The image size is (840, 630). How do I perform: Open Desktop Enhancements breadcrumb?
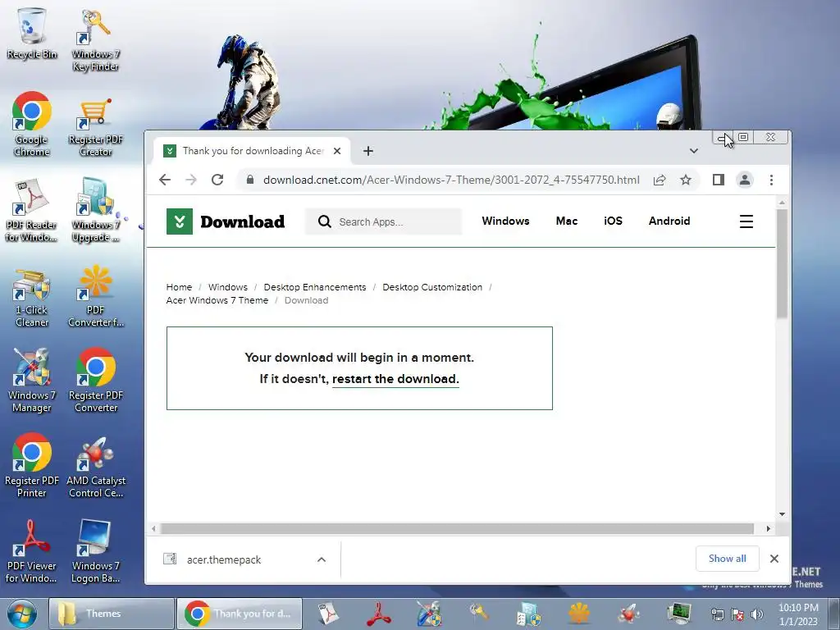tap(315, 287)
